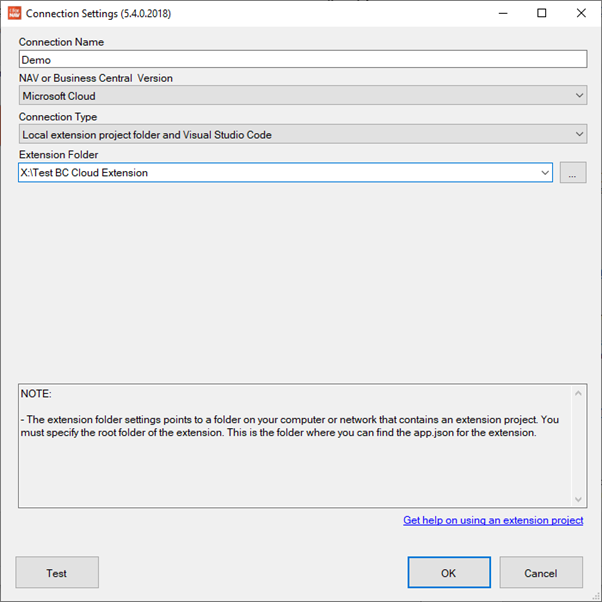Minimize the Connection Settings window

tap(503, 13)
